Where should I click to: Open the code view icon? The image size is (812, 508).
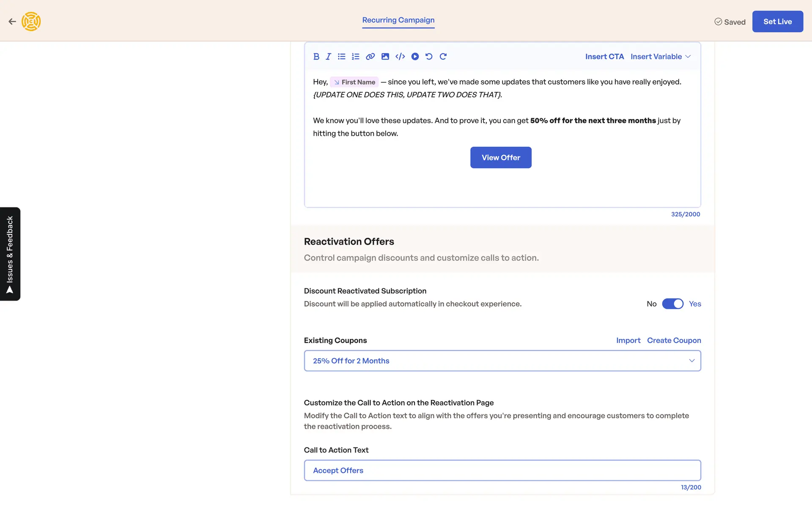pyautogui.click(x=400, y=56)
